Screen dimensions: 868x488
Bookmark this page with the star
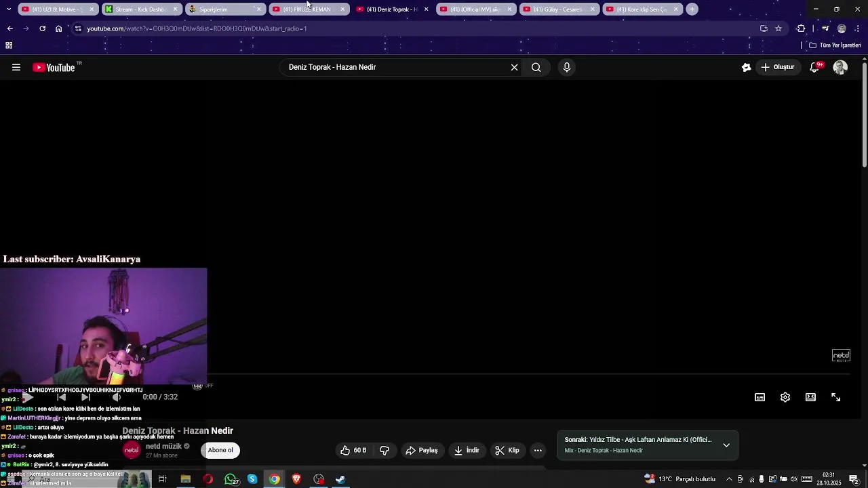pos(778,28)
